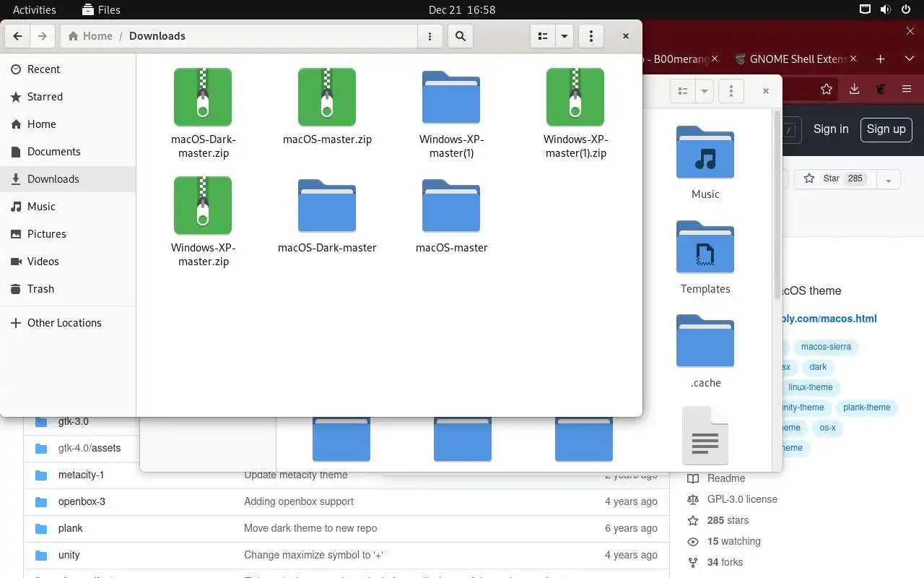Open the plank-theme topic tag
This screenshot has height=578, width=924.
[x=866, y=407]
